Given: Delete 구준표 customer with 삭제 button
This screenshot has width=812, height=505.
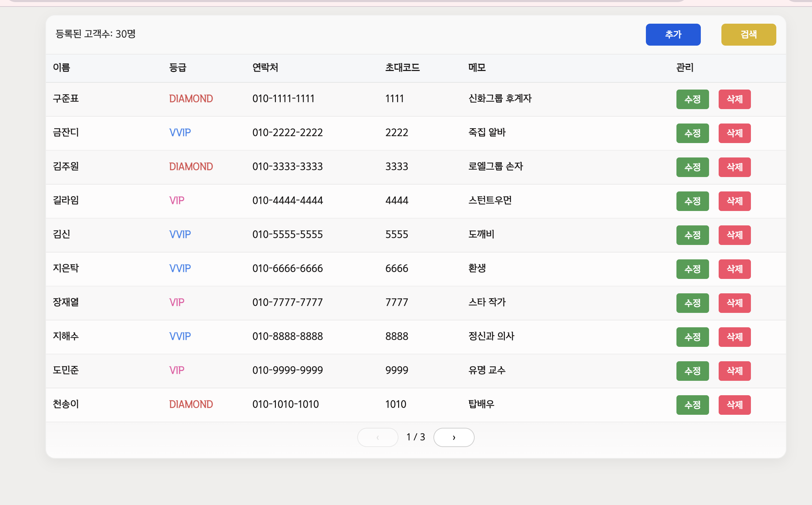Looking at the screenshot, I should coord(734,99).
